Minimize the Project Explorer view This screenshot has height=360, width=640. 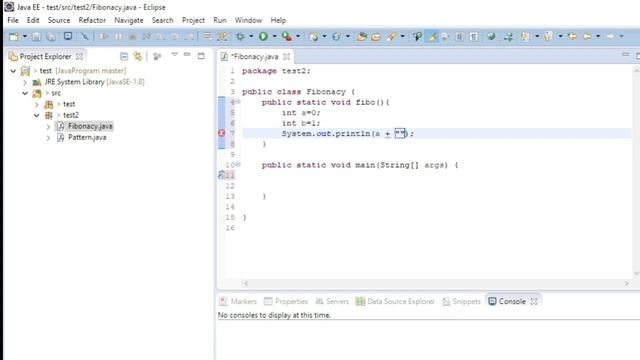click(187, 55)
